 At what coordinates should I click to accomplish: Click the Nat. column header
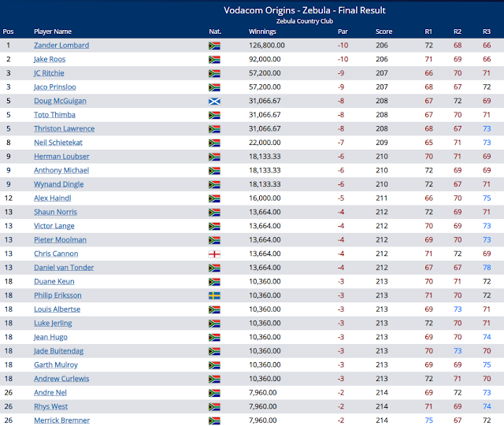pos(215,31)
